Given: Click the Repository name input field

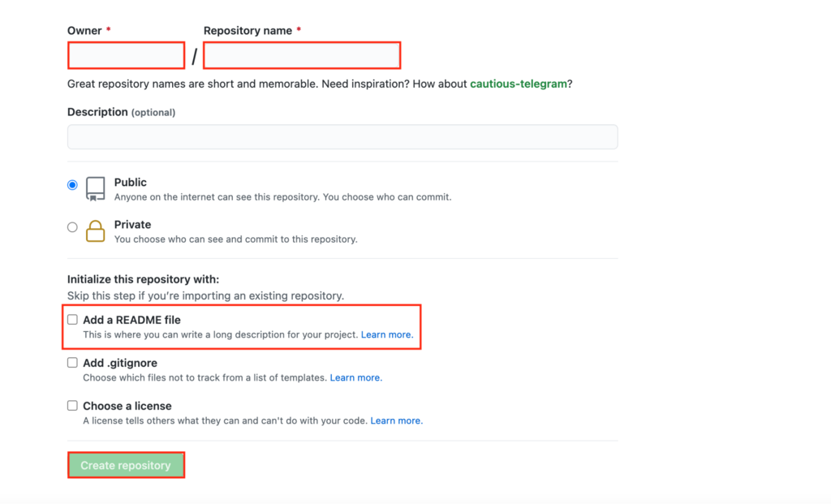Looking at the screenshot, I should coord(301,55).
